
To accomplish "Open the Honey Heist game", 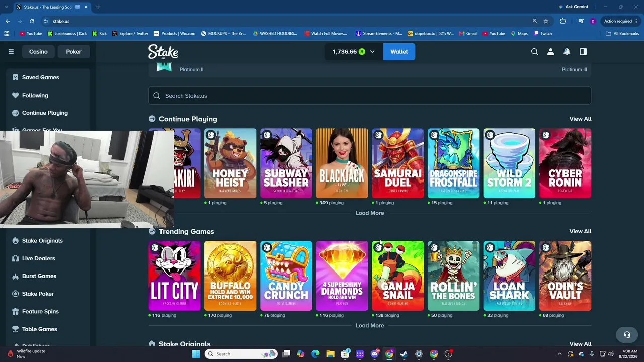I will coord(230,163).
